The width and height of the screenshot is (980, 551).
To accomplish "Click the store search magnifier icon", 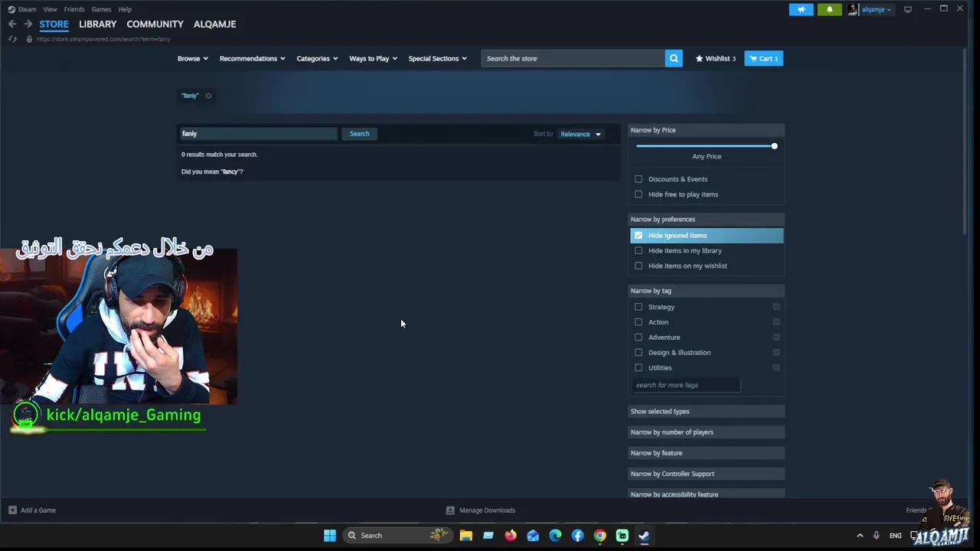I will click(674, 58).
